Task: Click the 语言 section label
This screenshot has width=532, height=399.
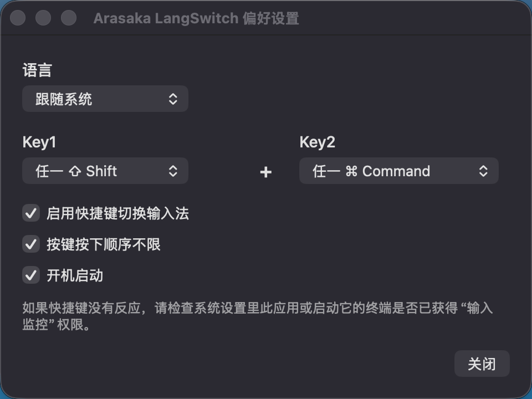Action: [x=37, y=70]
